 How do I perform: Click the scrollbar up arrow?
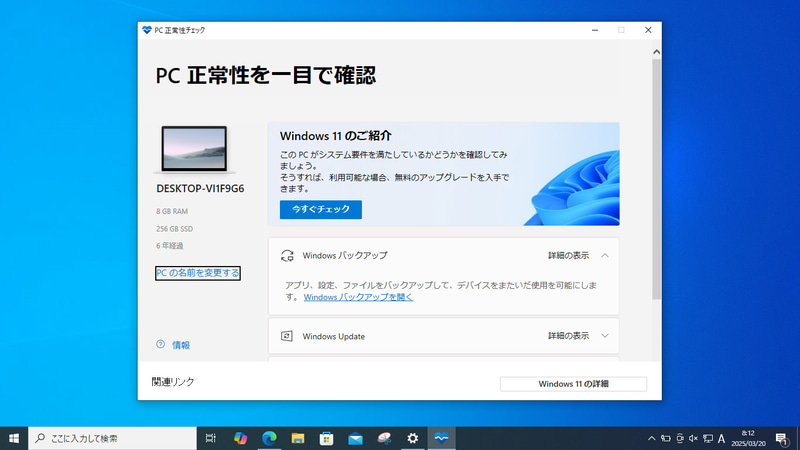point(656,52)
